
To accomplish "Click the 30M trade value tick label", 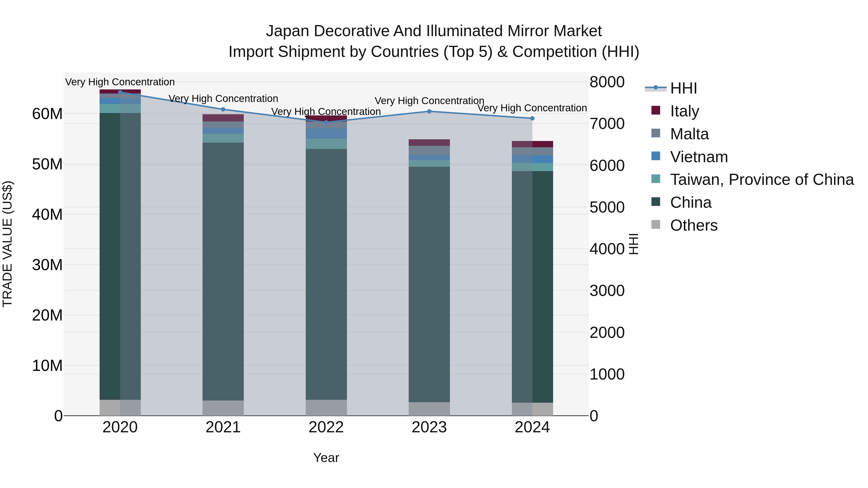I will (47, 265).
